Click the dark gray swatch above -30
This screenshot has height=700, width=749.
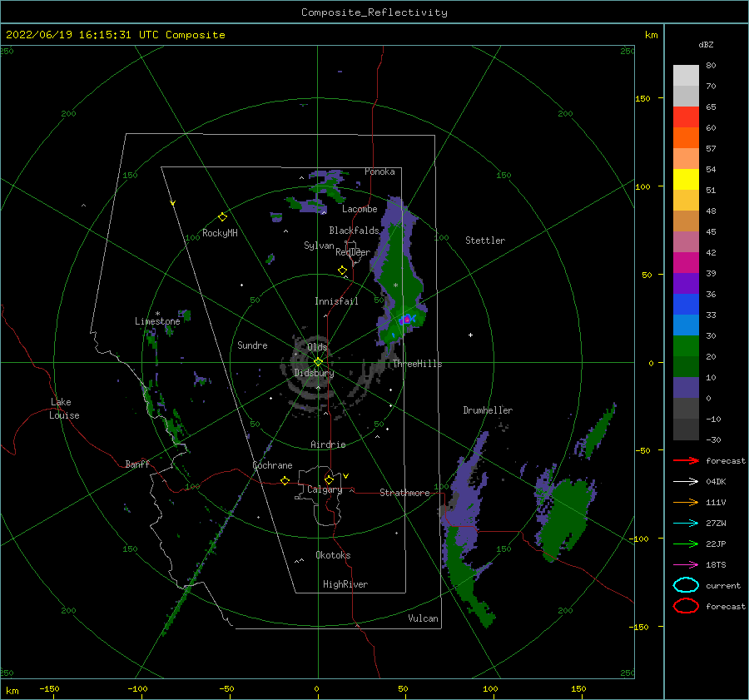686,429
